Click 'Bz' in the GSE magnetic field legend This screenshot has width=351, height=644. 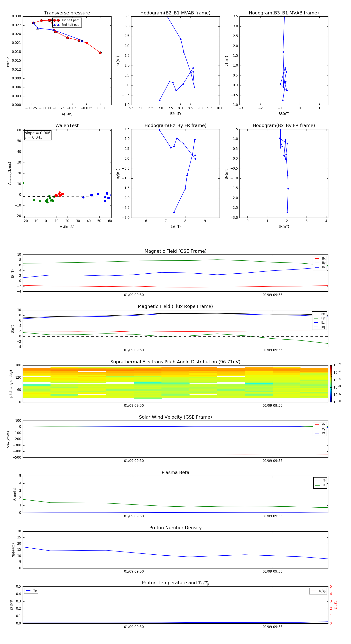click(324, 267)
